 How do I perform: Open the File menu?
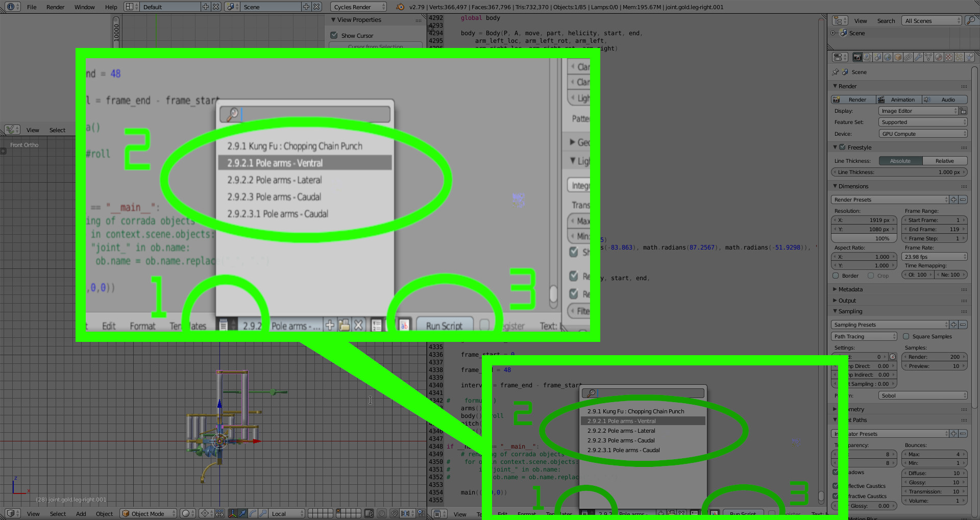[x=32, y=7]
